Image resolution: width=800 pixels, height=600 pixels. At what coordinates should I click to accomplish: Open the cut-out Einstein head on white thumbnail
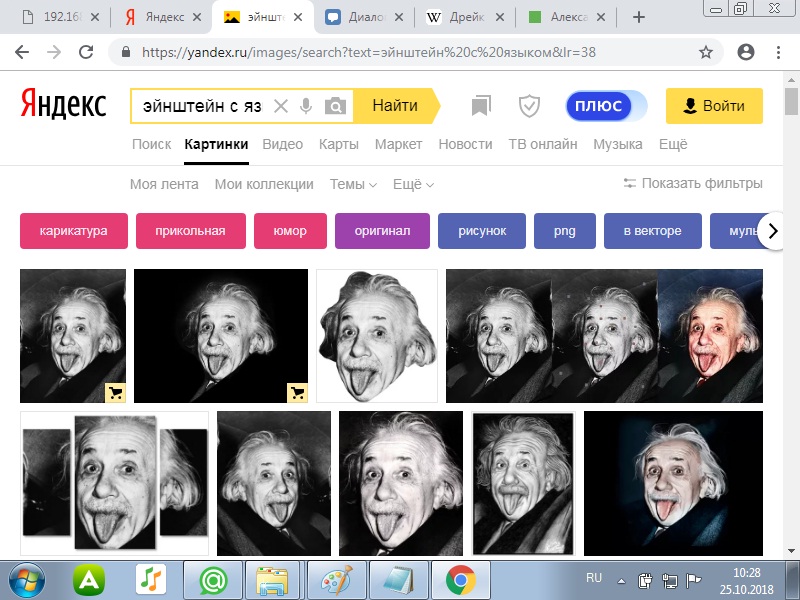click(x=377, y=336)
